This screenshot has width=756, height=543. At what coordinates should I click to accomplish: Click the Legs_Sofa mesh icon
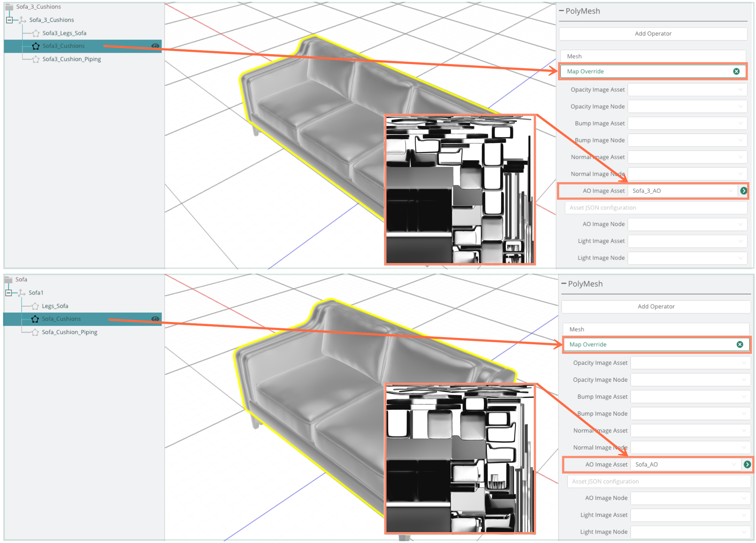click(x=35, y=306)
